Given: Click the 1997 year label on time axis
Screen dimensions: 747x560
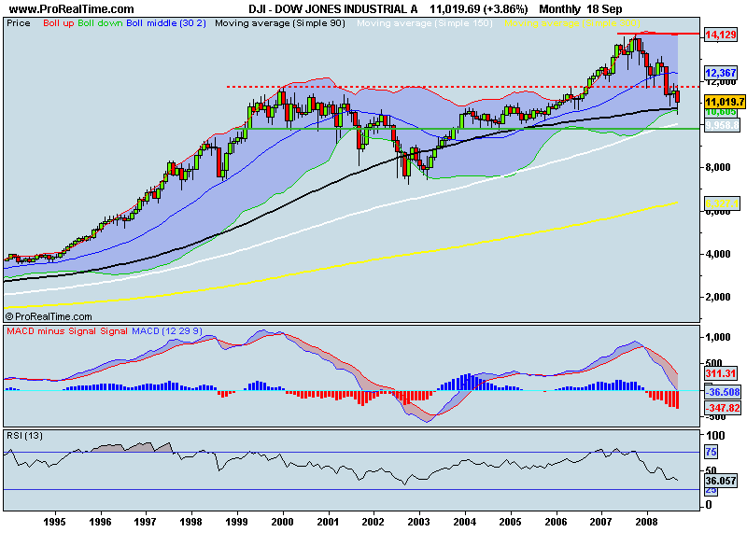Looking at the screenshot, I should (145, 522).
